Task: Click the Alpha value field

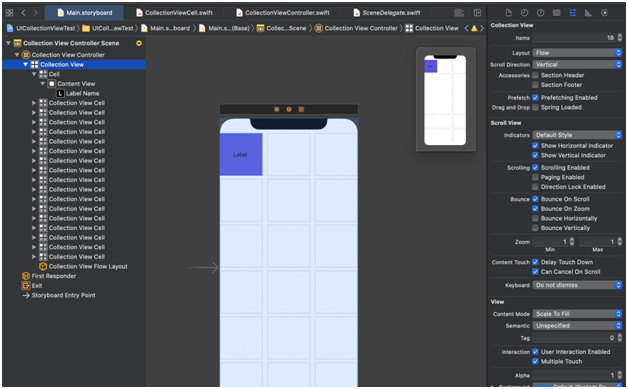Action: pyautogui.click(x=574, y=375)
